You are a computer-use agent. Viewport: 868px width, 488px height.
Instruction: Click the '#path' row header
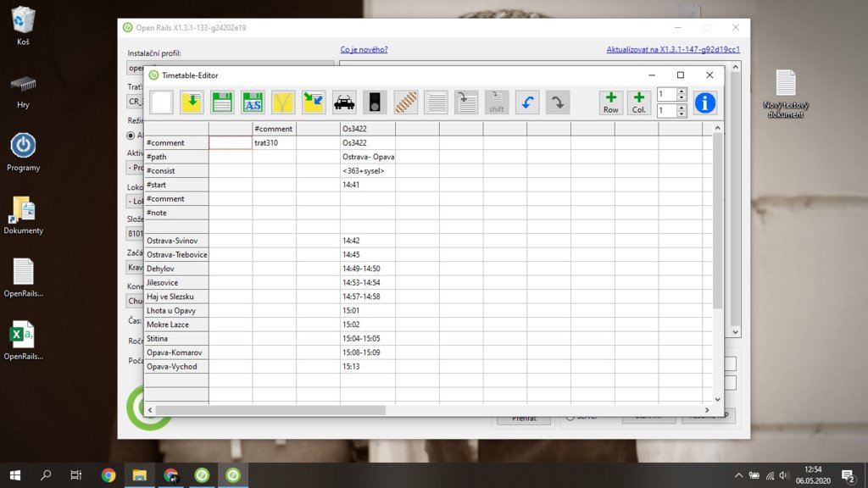(x=176, y=157)
